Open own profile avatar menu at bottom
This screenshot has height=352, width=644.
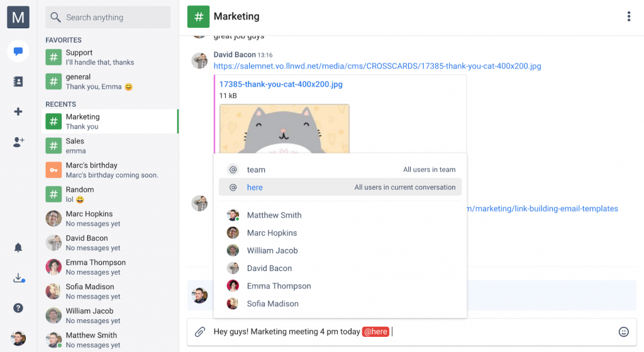click(x=18, y=338)
